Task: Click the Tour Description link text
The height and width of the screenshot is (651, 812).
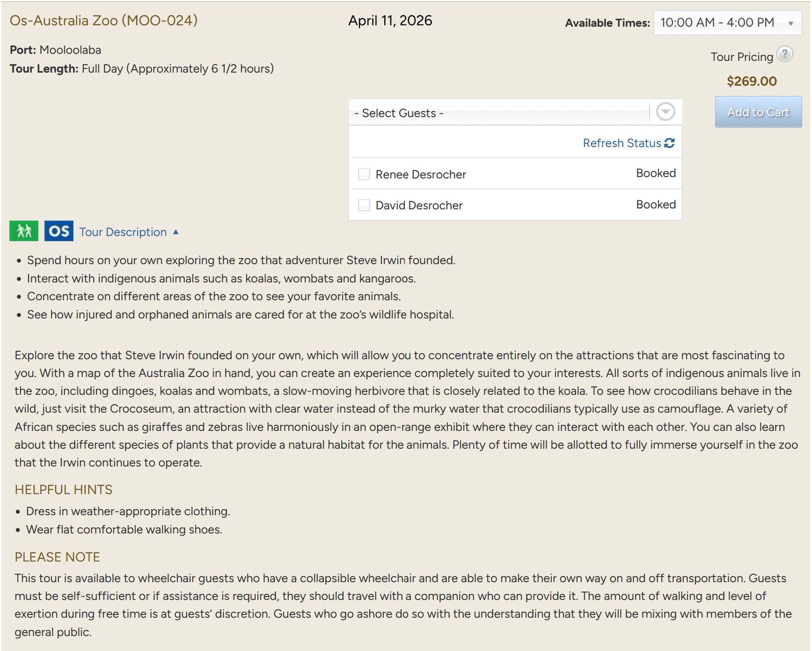Action: (x=123, y=232)
